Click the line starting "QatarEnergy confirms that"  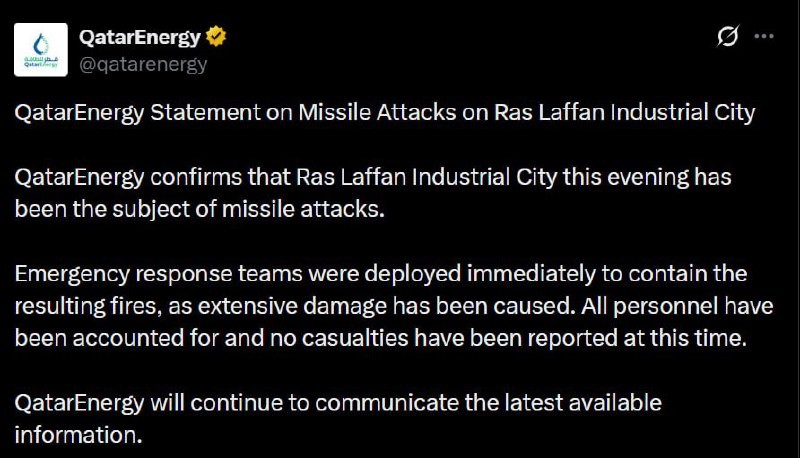373,178
